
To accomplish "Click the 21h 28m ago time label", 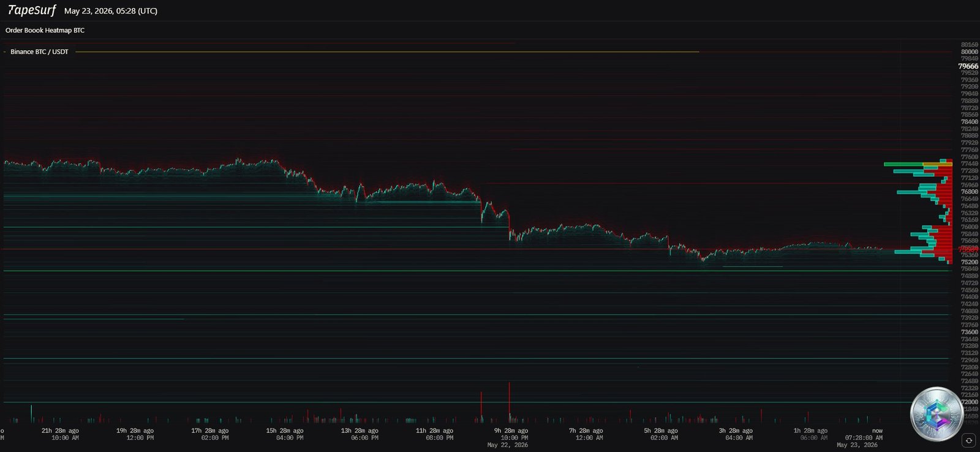I will pos(60,431).
